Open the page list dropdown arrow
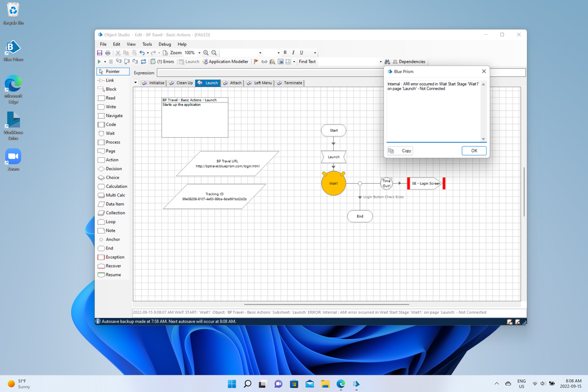588x392 pixels. pyautogui.click(x=136, y=83)
